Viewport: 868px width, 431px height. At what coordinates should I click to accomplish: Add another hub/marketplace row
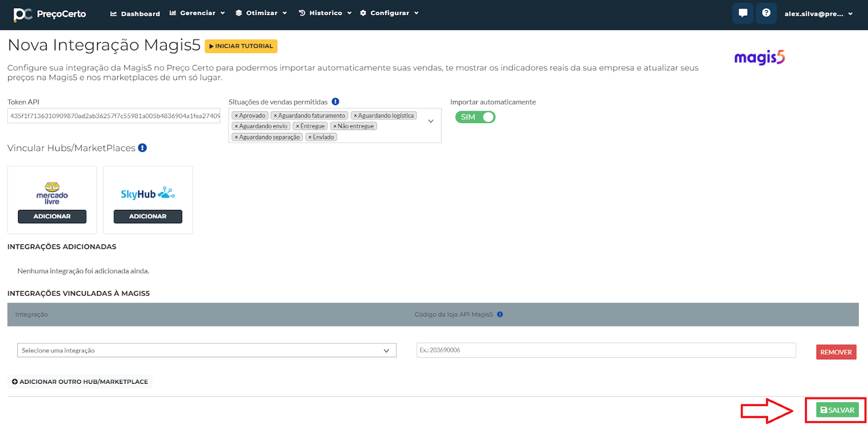(80, 382)
